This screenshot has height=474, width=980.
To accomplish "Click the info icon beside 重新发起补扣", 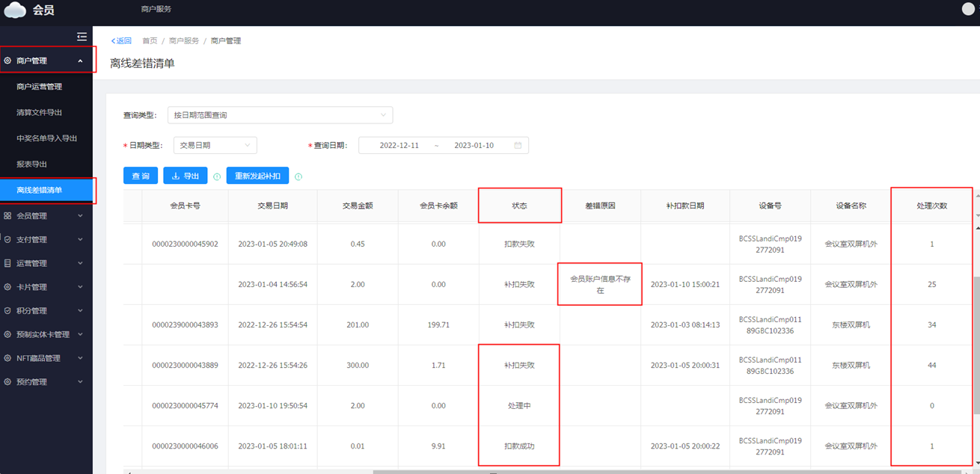I will pos(298,176).
